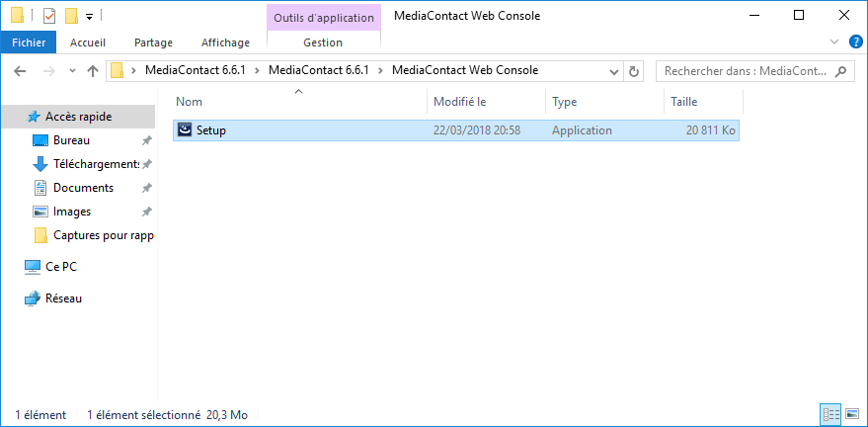
Task: Switch to the Accueil ribbon tab
Action: coord(88,43)
